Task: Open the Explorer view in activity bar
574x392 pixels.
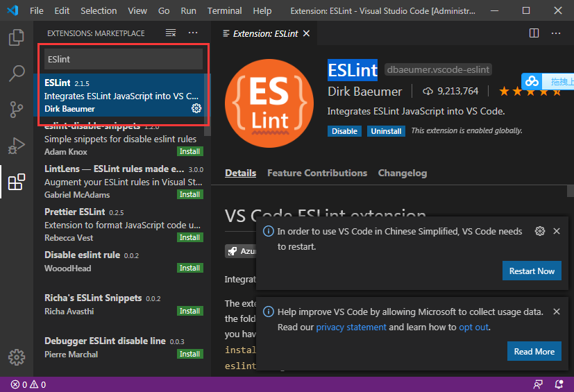Action: [17, 37]
